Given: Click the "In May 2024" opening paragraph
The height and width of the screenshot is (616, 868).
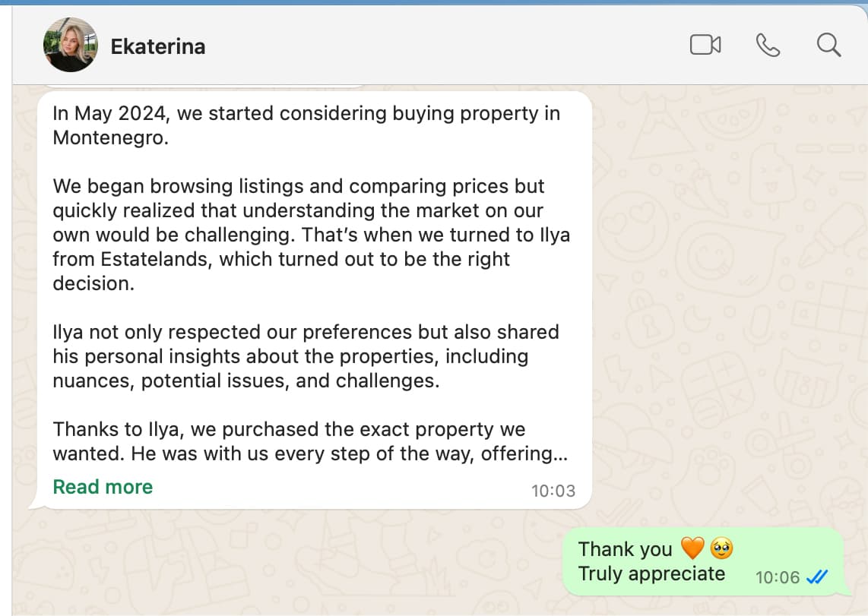Looking at the screenshot, I should coord(306,126).
